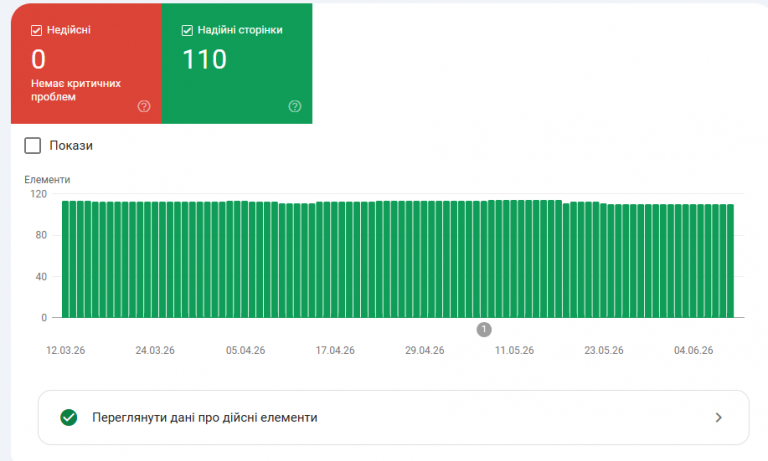Click the 17.04.26 date label
The image size is (768, 461).
(x=335, y=350)
